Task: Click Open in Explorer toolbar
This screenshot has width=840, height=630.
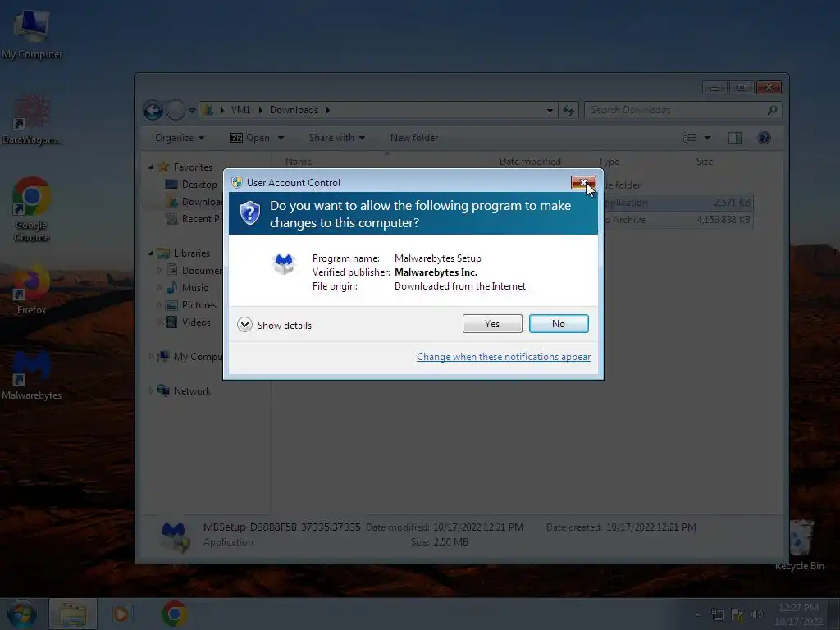Action: 249,138
